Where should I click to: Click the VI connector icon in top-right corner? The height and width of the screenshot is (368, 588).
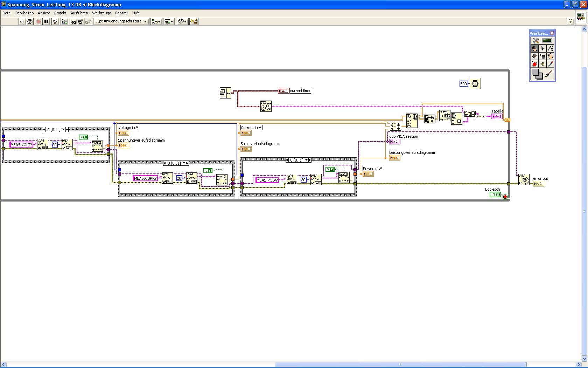[581, 18]
